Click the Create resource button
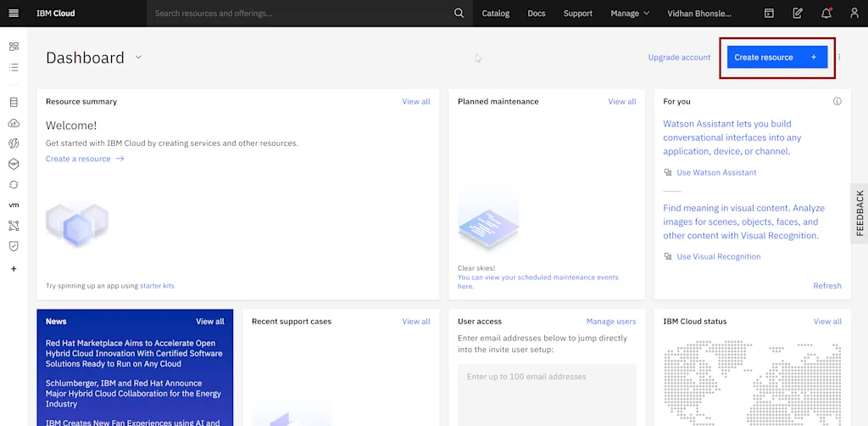This screenshot has height=426, width=868. tap(777, 57)
